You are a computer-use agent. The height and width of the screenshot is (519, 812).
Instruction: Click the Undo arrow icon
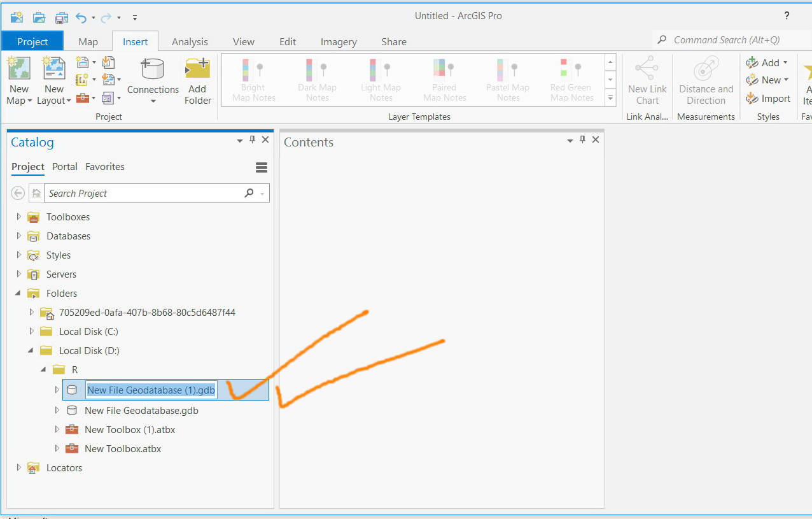pos(81,17)
